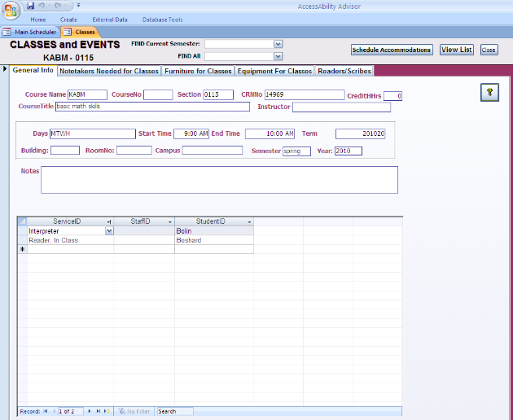The height and width of the screenshot is (420, 513).
Task: Click into the Notes text field
Action: 219,179
